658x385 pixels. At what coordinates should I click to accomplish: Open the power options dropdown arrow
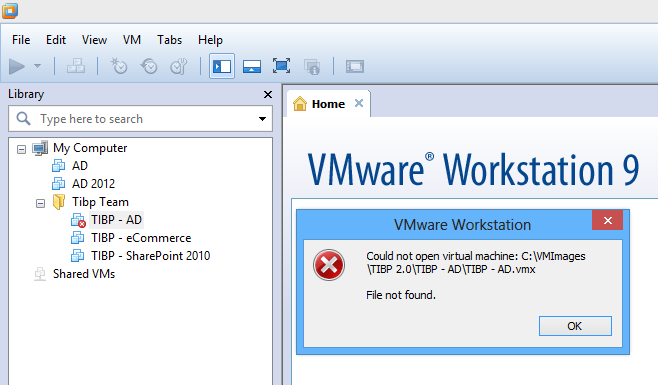point(37,66)
